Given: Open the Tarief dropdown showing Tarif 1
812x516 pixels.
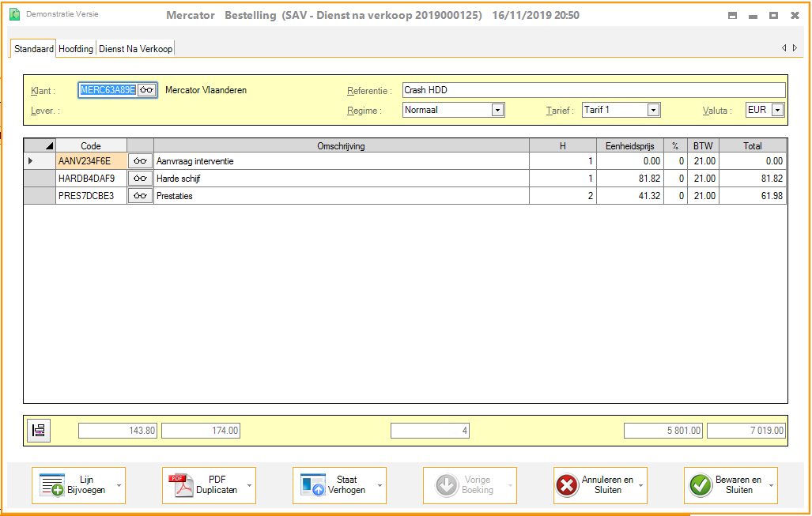Looking at the screenshot, I should pyautogui.click(x=653, y=111).
